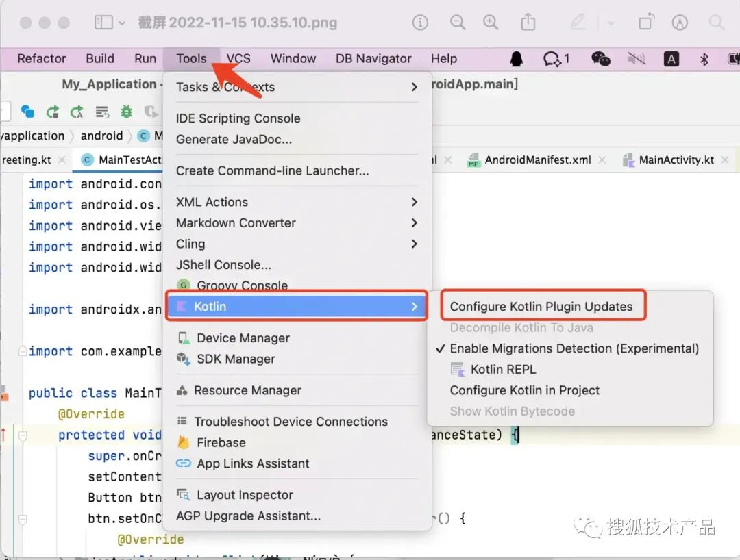
Task: Open the Bluetooth status icon
Action: (704, 59)
